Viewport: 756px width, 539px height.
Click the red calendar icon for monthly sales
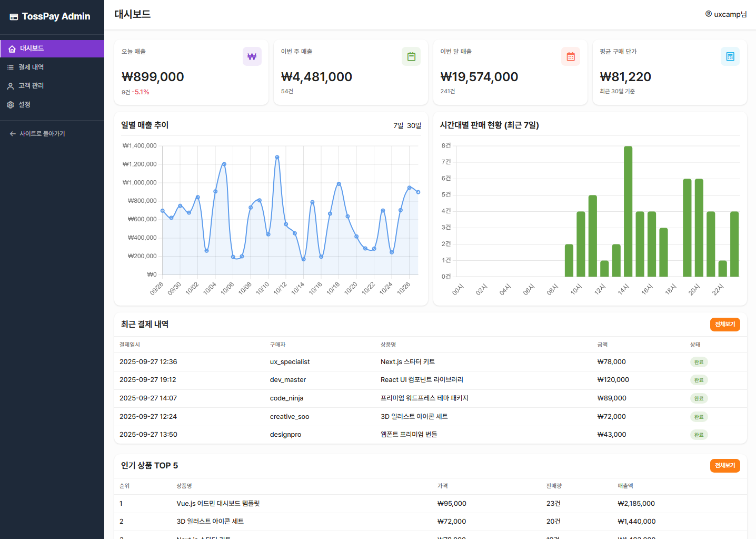(570, 56)
